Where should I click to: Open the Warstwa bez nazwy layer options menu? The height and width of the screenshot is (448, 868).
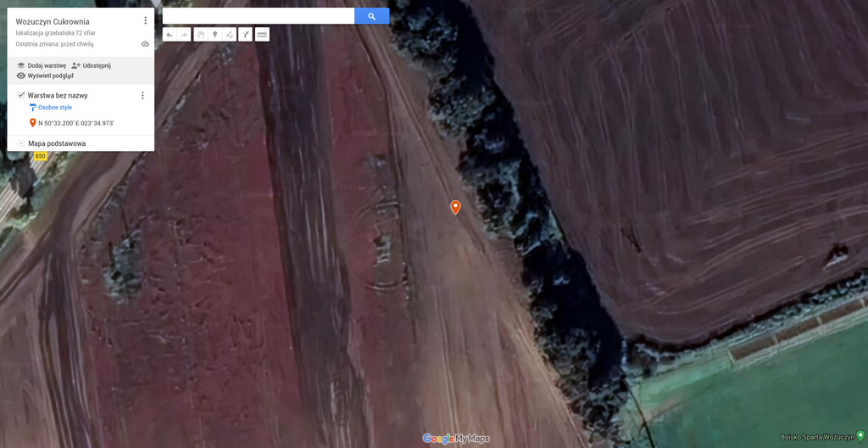click(142, 96)
